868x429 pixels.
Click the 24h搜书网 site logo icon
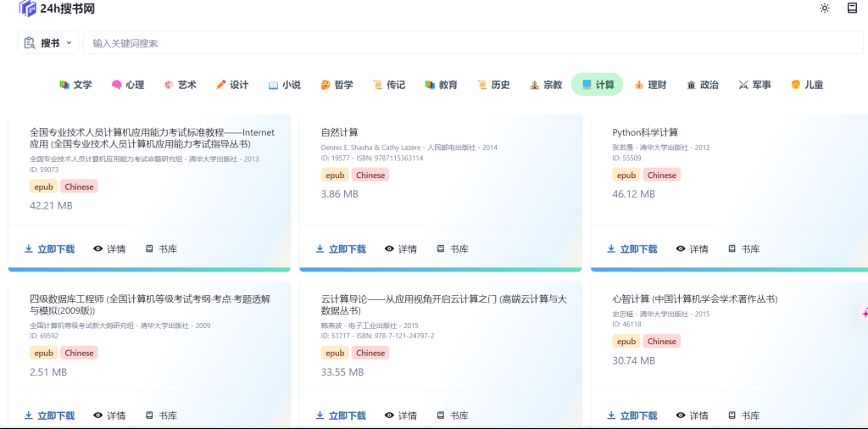pyautogui.click(x=28, y=8)
